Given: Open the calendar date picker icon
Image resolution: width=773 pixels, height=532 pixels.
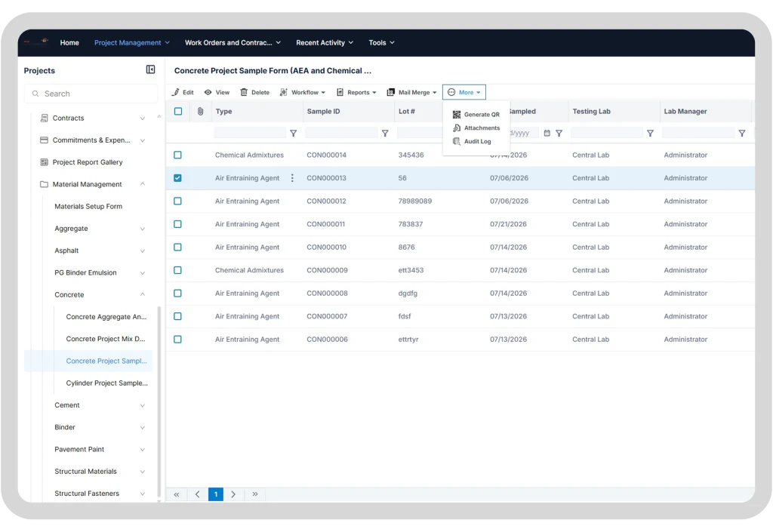Looking at the screenshot, I should (547, 133).
